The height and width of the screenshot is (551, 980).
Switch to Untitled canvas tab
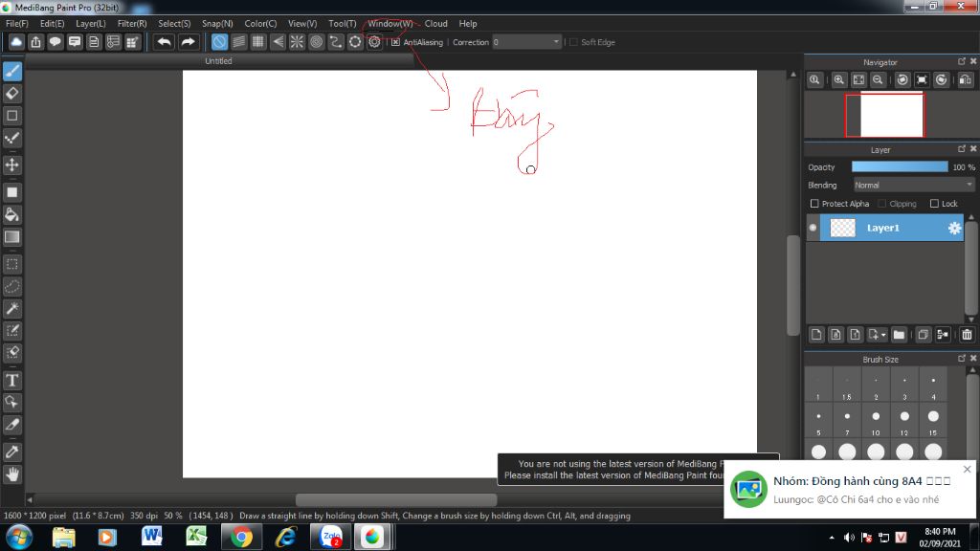(218, 60)
